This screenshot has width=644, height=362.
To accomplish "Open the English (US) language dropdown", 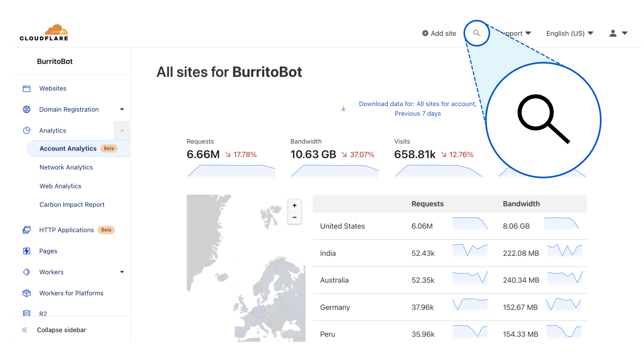I will (x=570, y=33).
